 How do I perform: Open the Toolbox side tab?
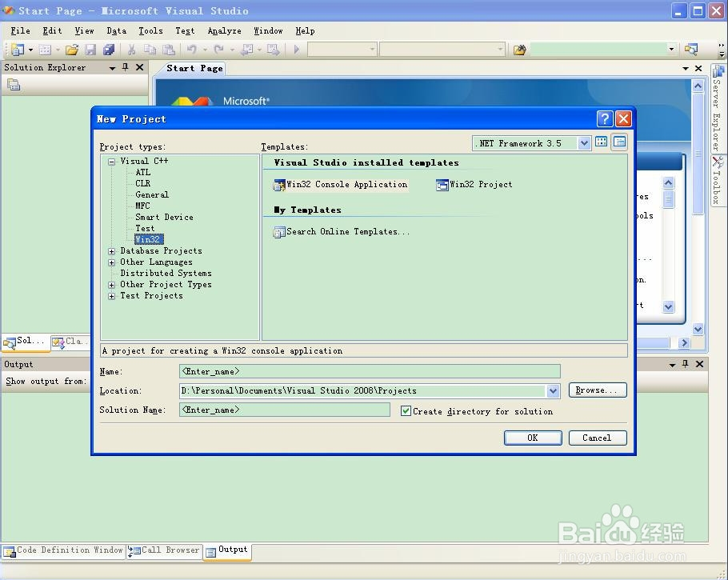pos(718,180)
